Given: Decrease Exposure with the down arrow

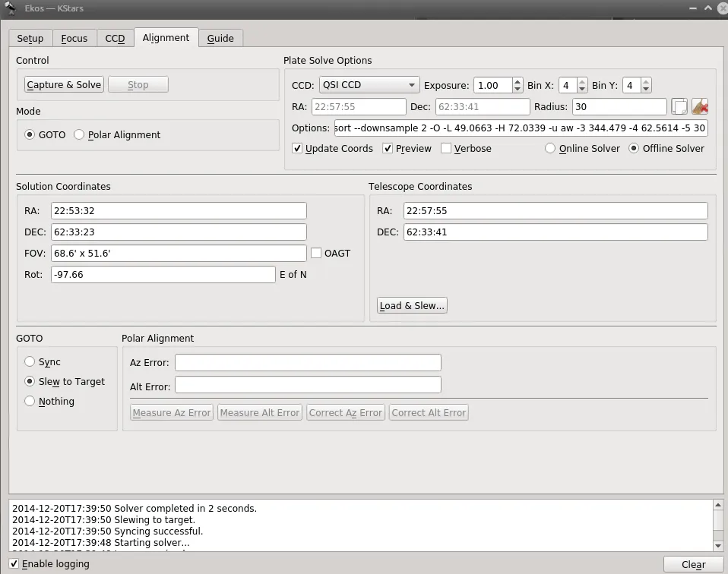Looking at the screenshot, I should [x=518, y=89].
